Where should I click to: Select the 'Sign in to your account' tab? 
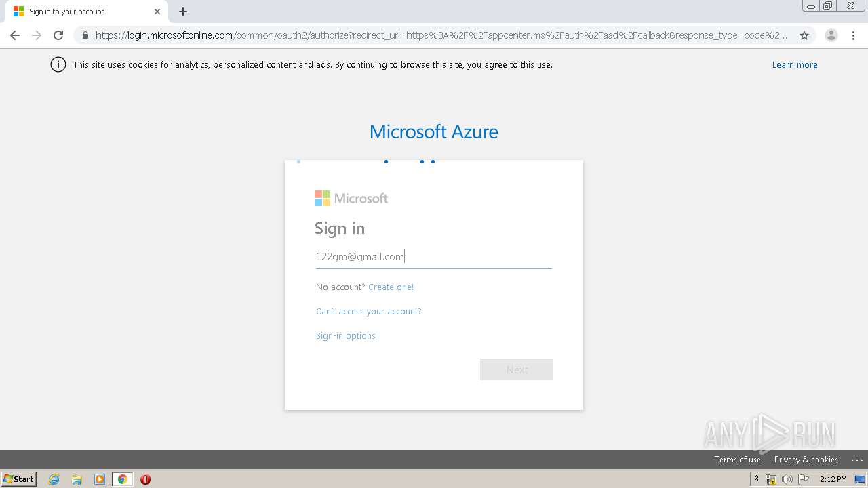(x=87, y=12)
